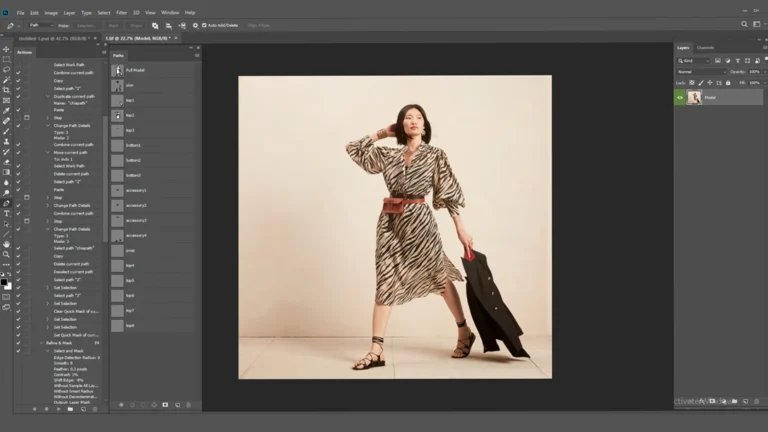Viewport: 768px width, 432px height.
Task: Select the Move tool
Action: 6,49
